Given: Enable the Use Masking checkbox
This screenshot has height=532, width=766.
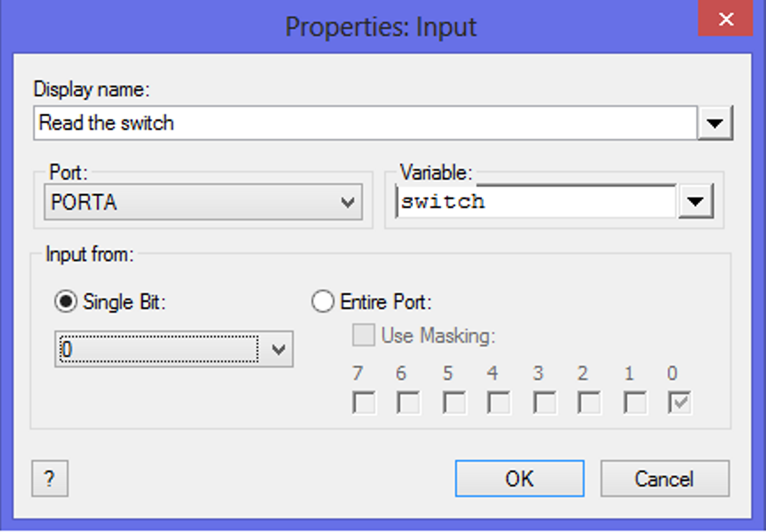Looking at the screenshot, I should tap(363, 335).
